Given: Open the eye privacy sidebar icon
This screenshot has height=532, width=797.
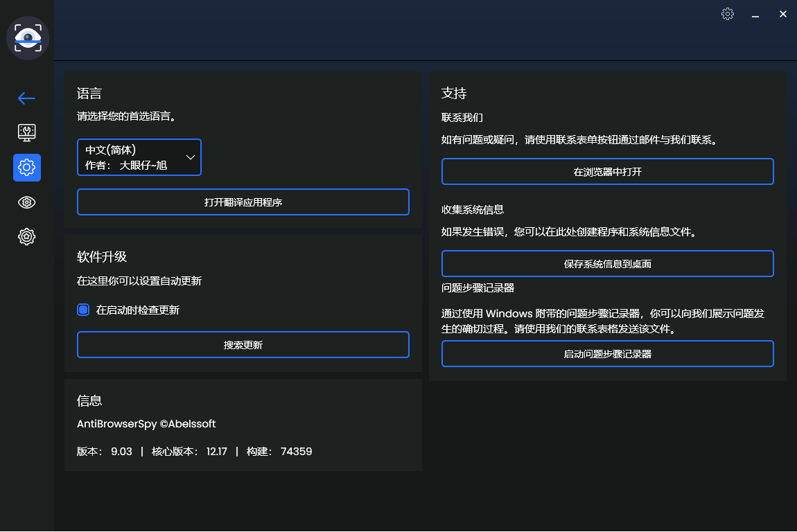Looking at the screenshot, I should 26,202.
